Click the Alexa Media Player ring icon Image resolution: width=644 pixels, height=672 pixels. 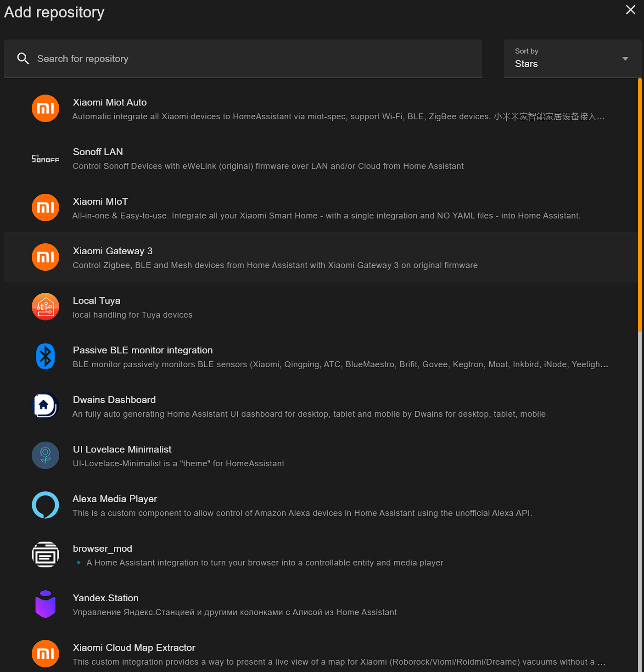click(x=45, y=505)
